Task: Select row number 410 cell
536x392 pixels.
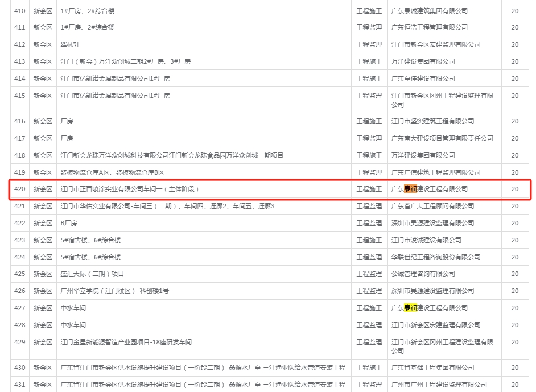Action: click(20, 11)
